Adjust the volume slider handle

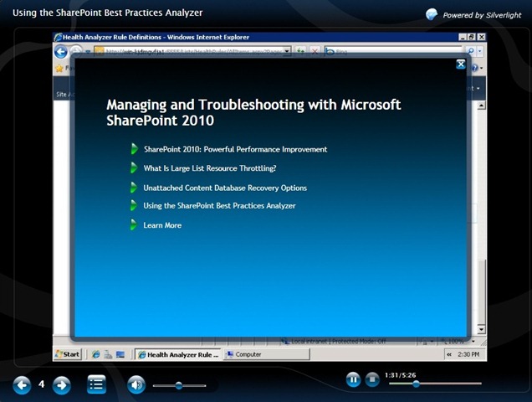point(179,385)
